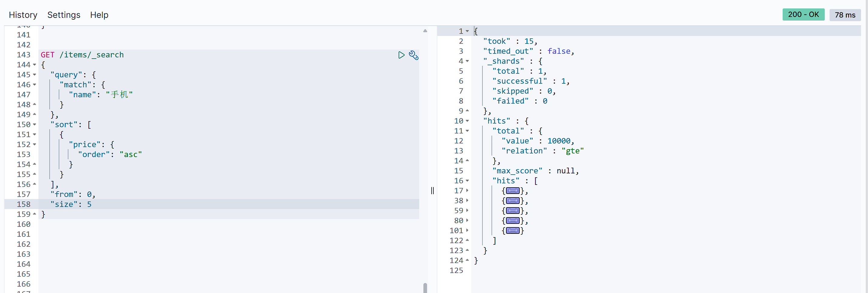868x293 pixels.
Task: Expand collapsed hit object on line 38
Action: click(x=512, y=201)
